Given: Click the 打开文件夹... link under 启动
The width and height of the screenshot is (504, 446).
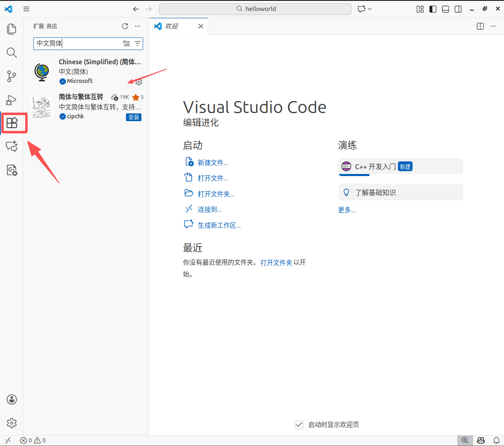Looking at the screenshot, I should pyautogui.click(x=216, y=194).
